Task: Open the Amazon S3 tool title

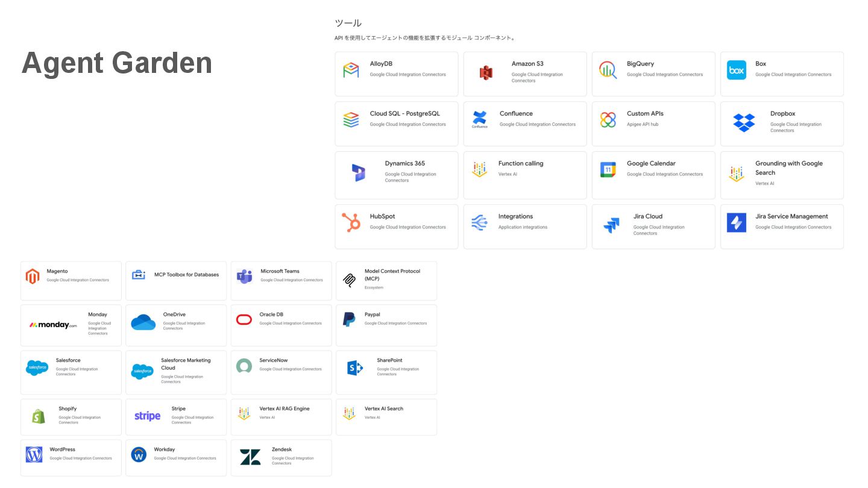Action: pyautogui.click(x=527, y=64)
